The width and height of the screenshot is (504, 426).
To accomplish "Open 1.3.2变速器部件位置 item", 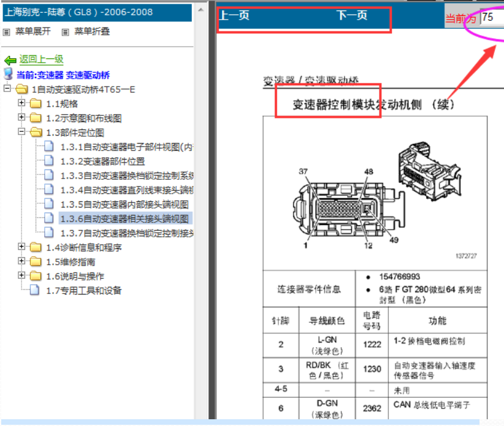I will (102, 161).
